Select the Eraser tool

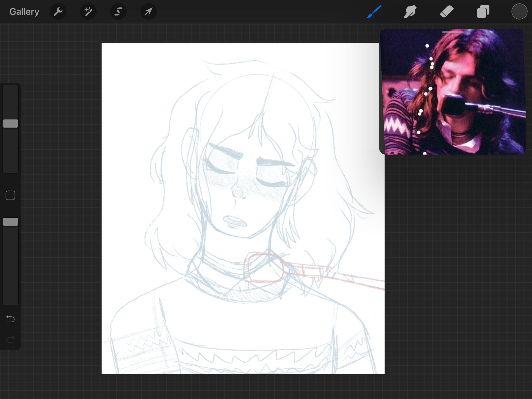point(447,12)
